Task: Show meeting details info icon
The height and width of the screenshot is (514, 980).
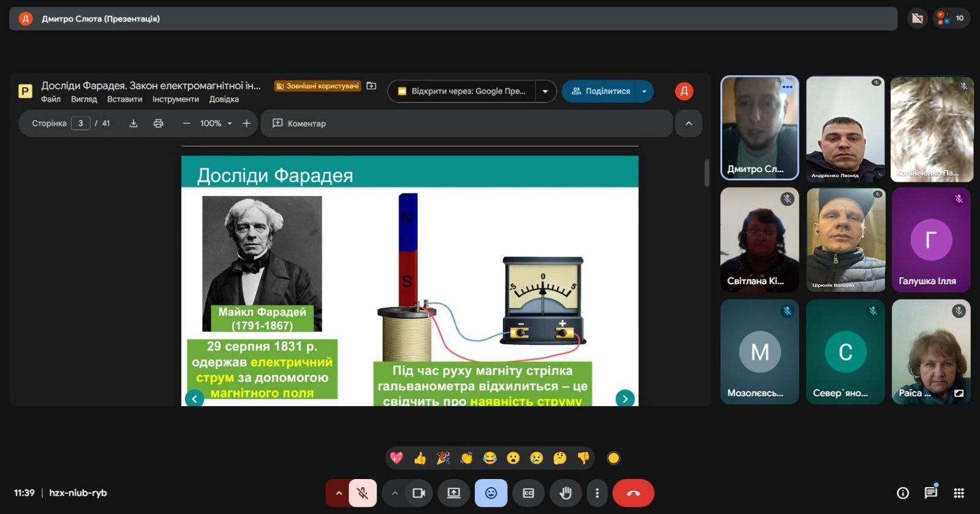Action: point(902,493)
